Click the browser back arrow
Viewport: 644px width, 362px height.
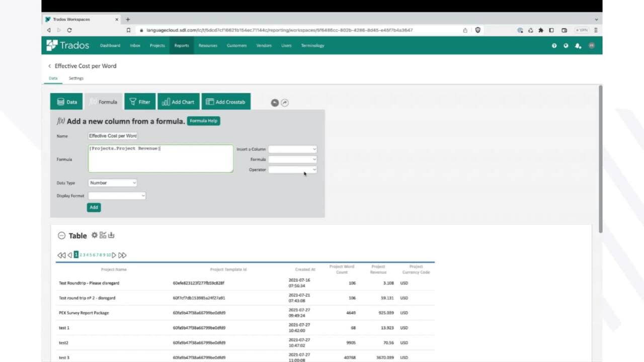49,30
